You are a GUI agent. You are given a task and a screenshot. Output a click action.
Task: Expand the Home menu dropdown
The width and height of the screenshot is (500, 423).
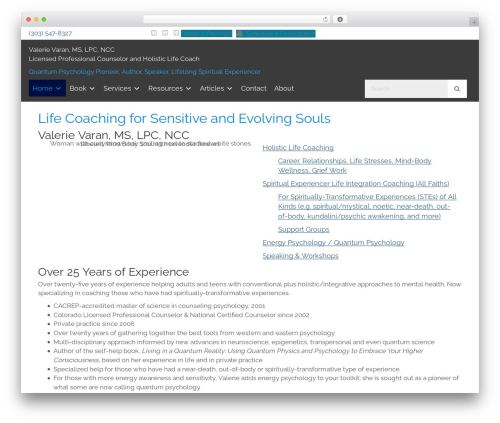click(x=47, y=88)
